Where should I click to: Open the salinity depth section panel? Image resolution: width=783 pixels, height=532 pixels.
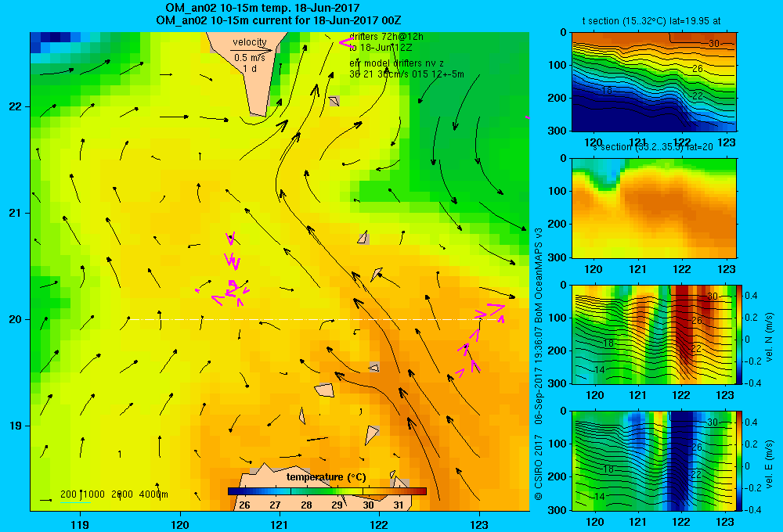click(x=654, y=208)
